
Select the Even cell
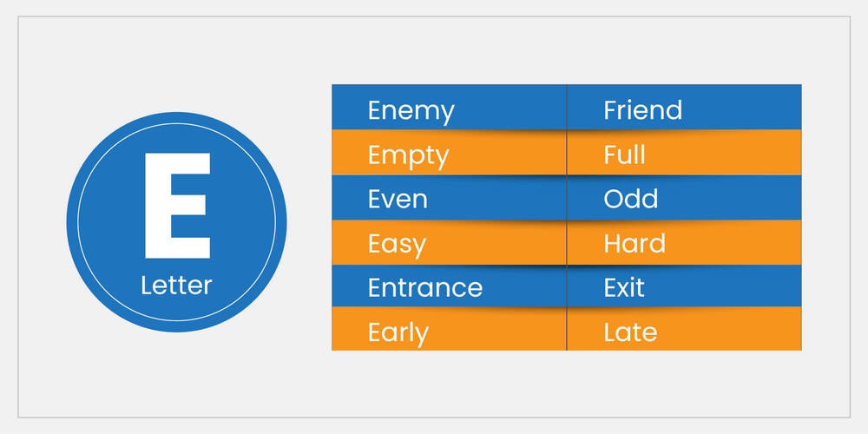398,199
